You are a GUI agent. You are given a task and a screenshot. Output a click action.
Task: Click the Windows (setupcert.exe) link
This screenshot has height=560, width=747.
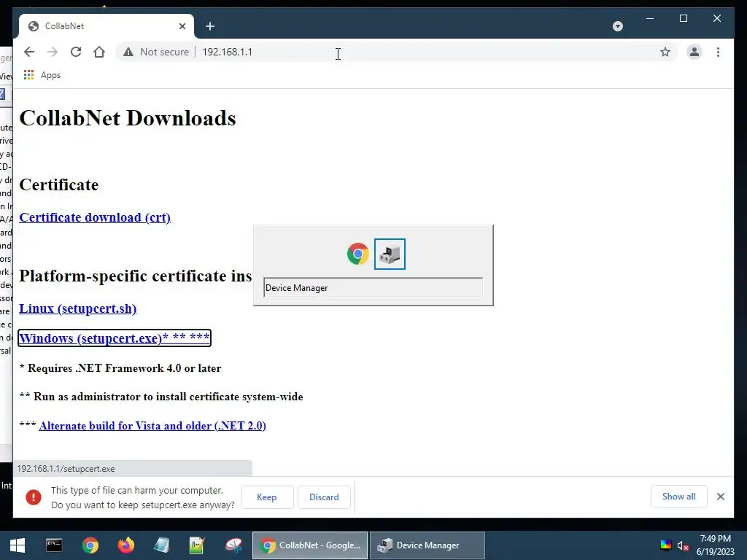(115, 338)
